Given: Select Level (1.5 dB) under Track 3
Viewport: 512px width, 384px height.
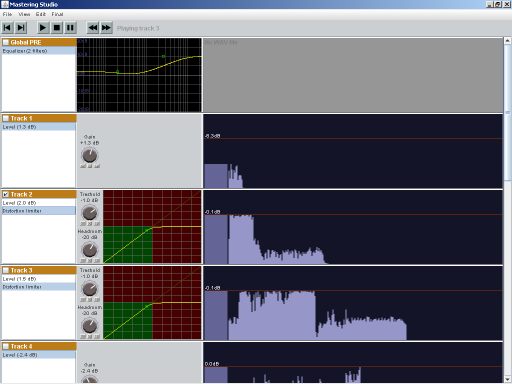Looking at the screenshot, I should click(x=39, y=279).
